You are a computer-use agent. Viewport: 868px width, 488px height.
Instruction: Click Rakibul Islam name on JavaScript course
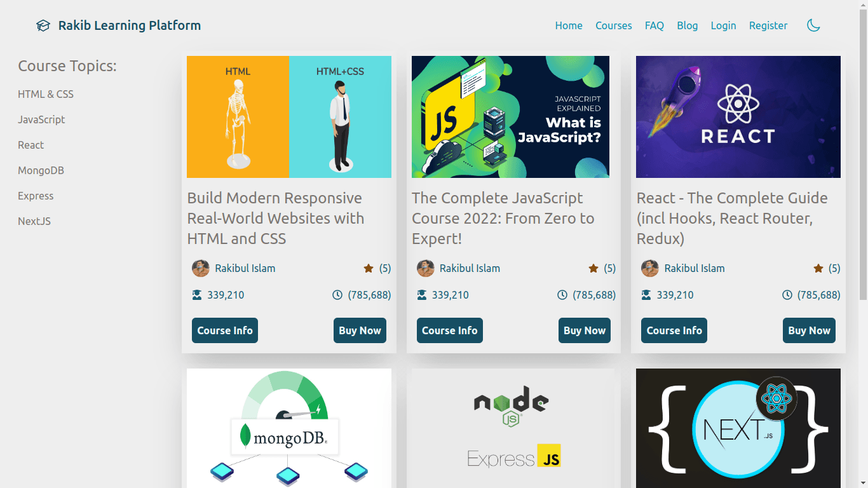coord(470,268)
